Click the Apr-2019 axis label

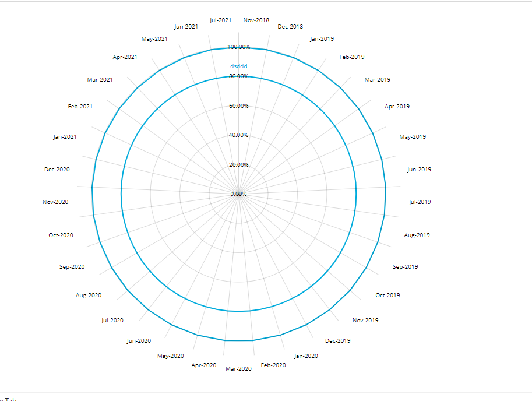pyautogui.click(x=397, y=107)
